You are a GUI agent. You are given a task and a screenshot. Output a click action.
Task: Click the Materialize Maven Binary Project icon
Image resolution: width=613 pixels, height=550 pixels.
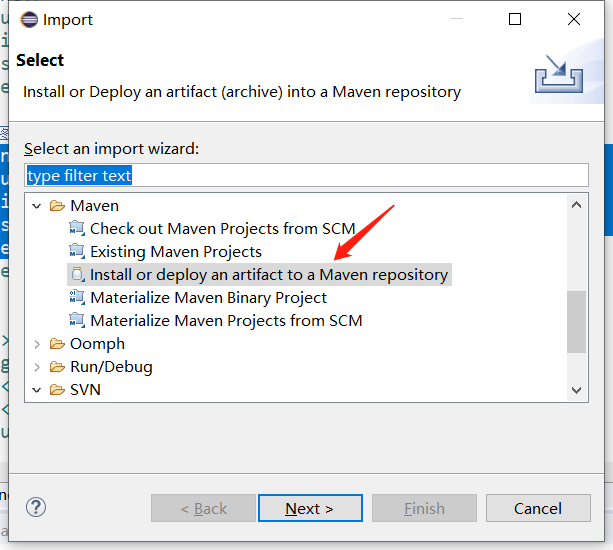point(77,297)
